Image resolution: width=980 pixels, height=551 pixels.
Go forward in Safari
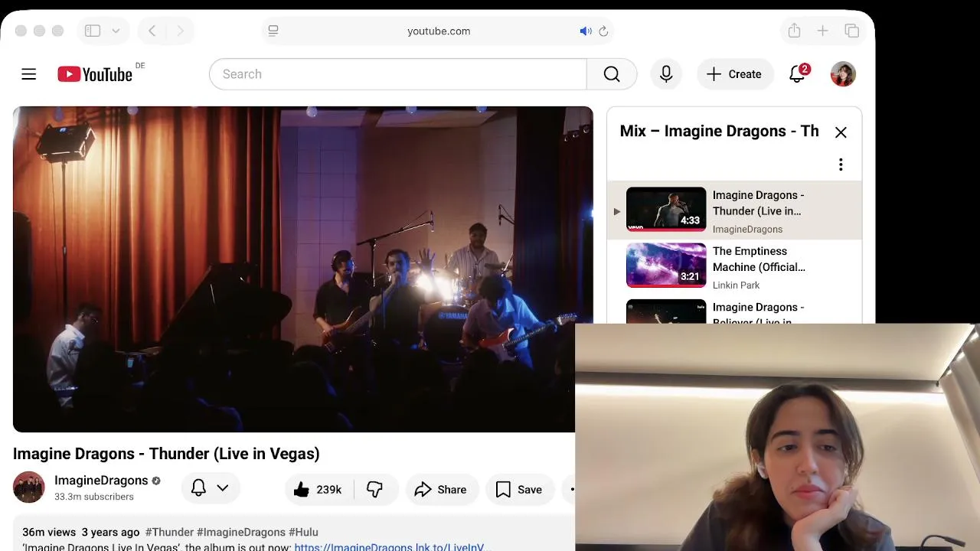point(180,31)
